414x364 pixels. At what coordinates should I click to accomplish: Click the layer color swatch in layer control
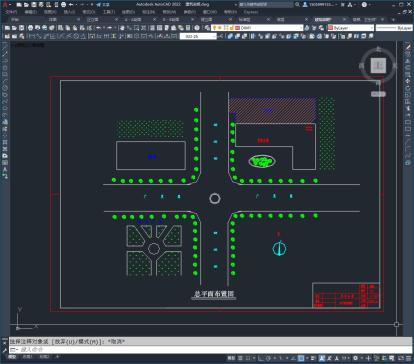pyautogui.click(x=237, y=28)
